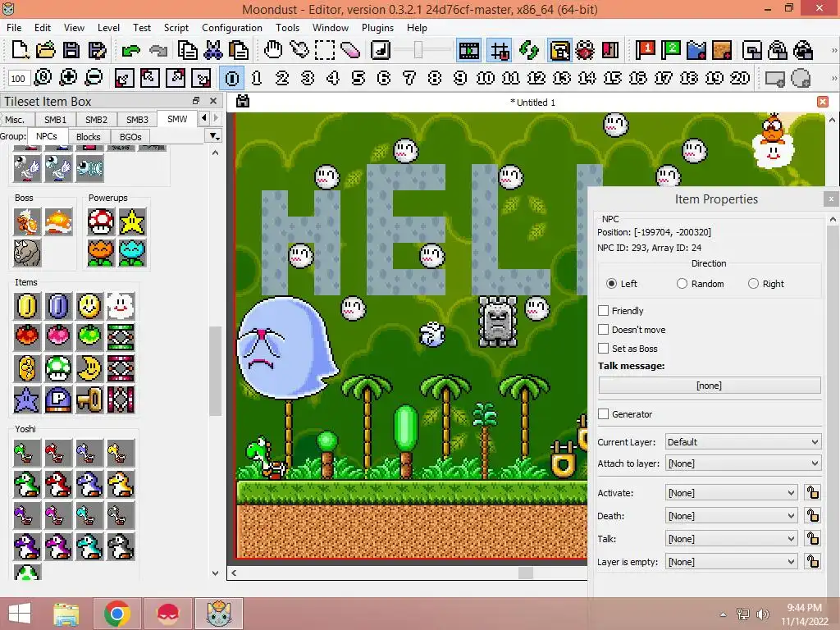Click lock button beside Layer is empty
This screenshot has height=630, width=840.
[x=813, y=562]
